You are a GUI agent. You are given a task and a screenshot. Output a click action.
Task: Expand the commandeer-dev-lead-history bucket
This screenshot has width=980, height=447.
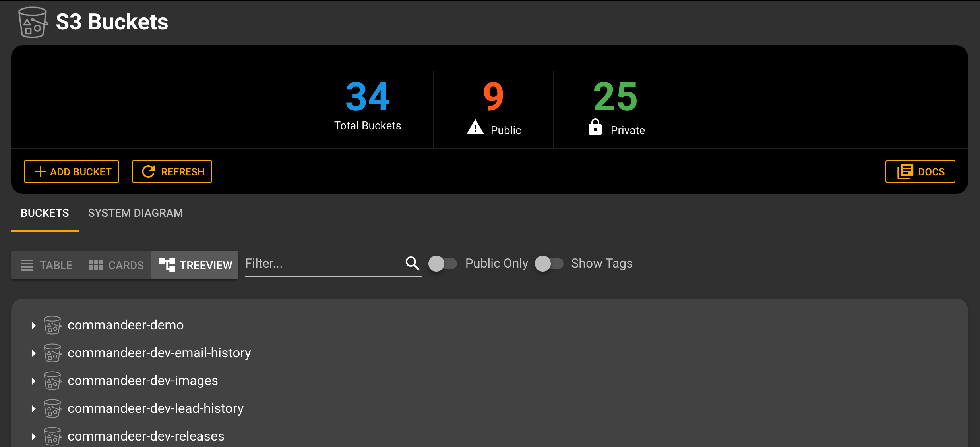click(33, 409)
